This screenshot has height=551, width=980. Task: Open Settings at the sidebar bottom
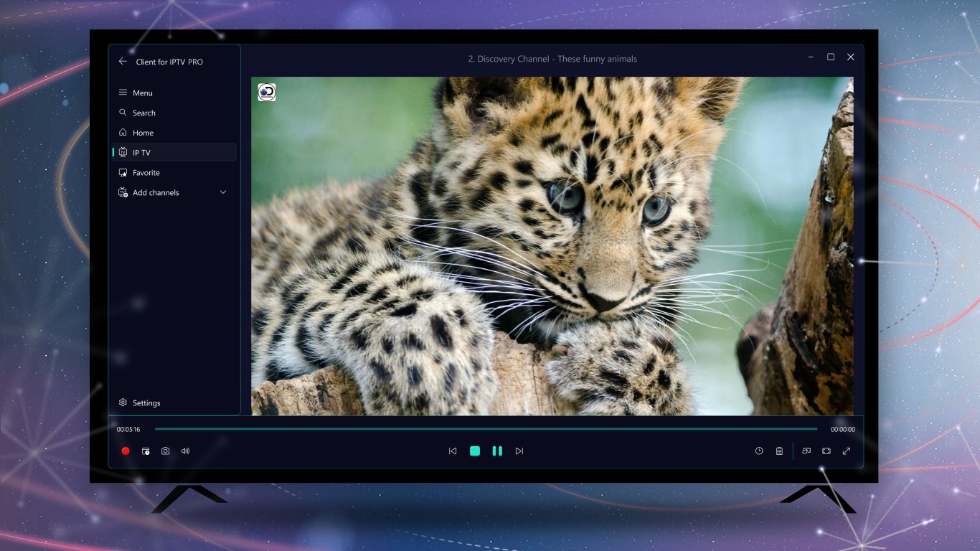[175, 403]
